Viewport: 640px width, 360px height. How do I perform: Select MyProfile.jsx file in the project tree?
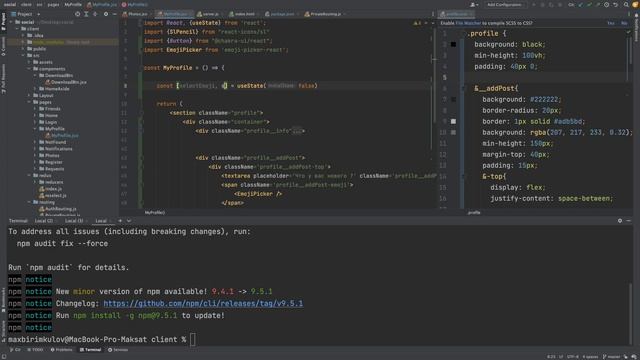pos(62,135)
